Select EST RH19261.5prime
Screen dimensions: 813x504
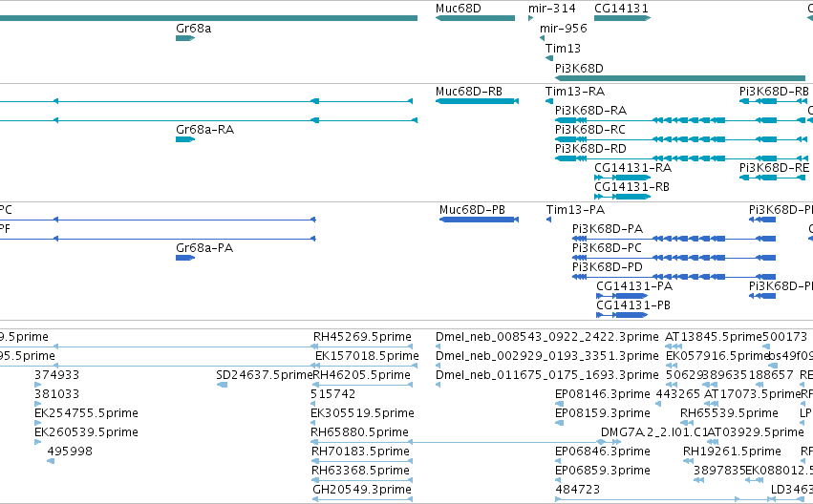732,451
